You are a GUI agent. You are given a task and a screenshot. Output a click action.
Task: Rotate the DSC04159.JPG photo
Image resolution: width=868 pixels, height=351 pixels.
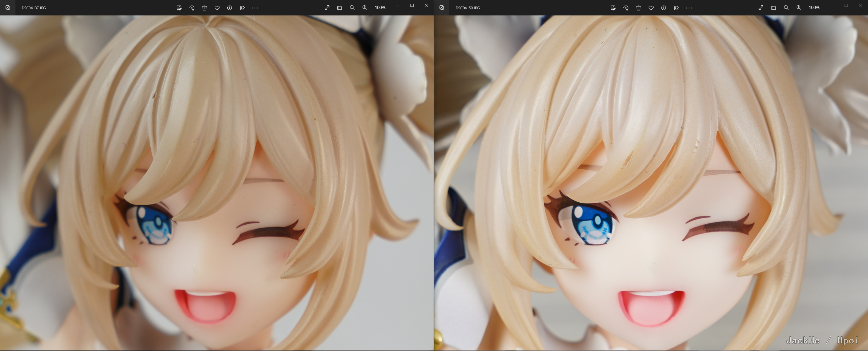626,8
